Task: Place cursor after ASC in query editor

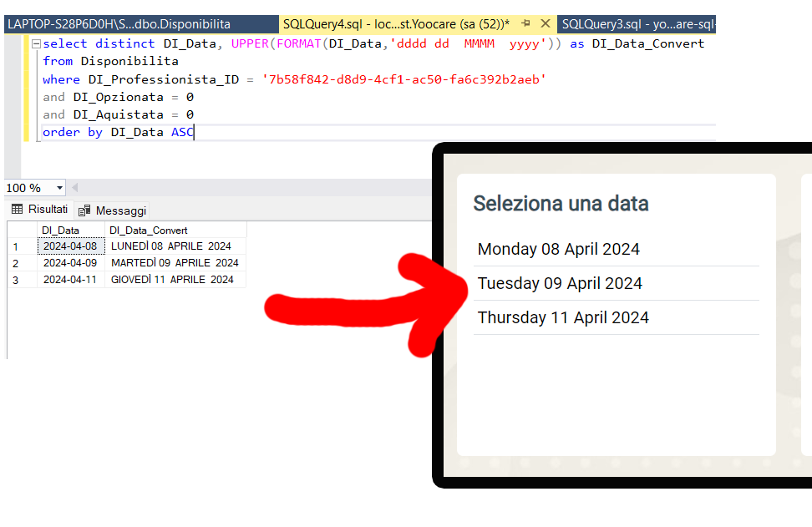Action: pyautogui.click(x=195, y=132)
